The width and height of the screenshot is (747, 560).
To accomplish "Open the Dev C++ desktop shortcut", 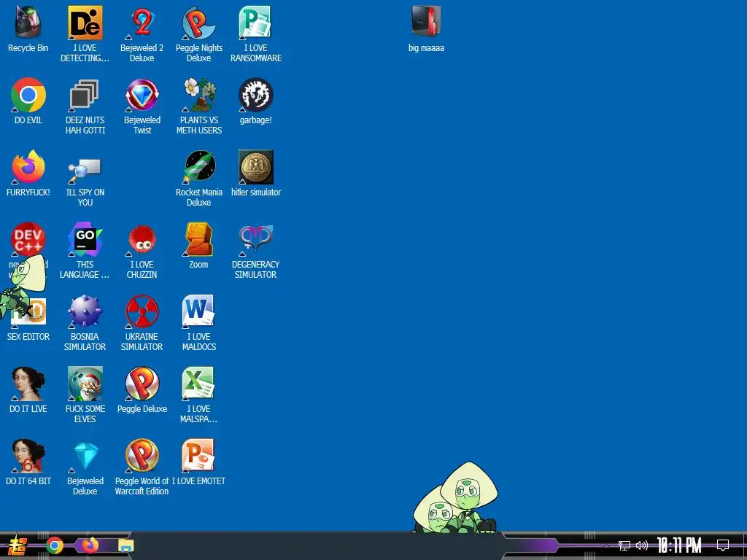I will pyautogui.click(x=28, y=239).
